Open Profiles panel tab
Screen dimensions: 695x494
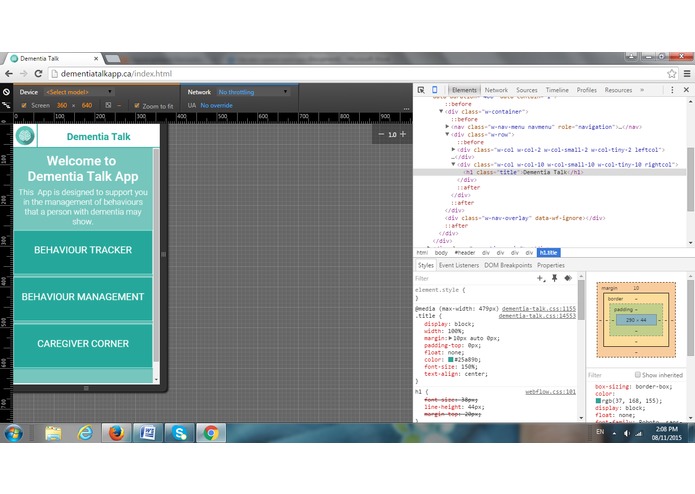pyautogui.click(x=586, y=90)
